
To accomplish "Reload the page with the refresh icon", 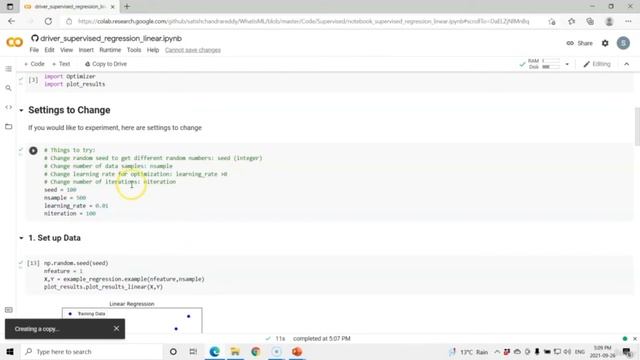I will point(48,21).
